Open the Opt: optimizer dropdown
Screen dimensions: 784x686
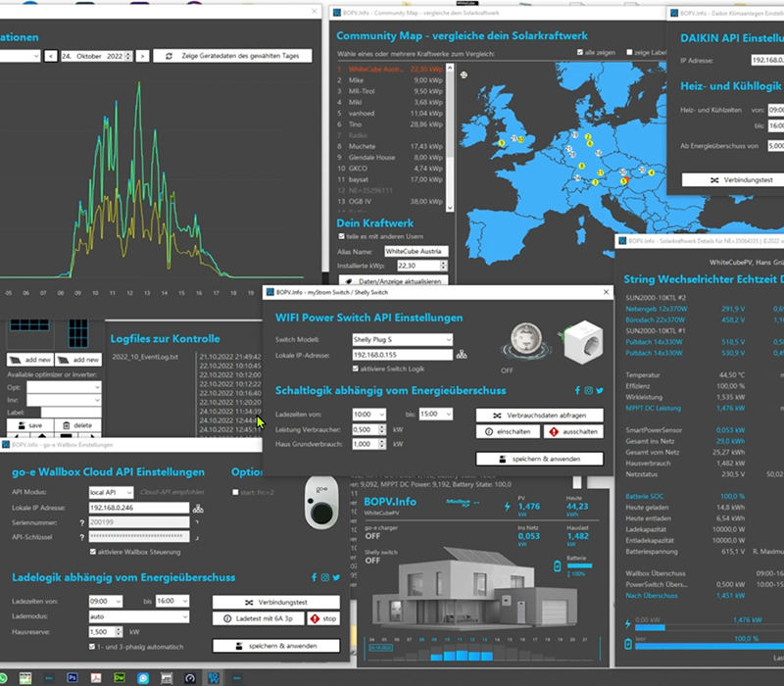coord(64,387)
